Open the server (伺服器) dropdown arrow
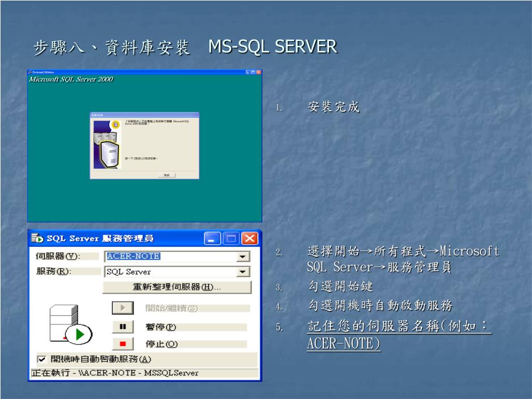This screenshot has height=399, width=532. click(x=243, y=257)
